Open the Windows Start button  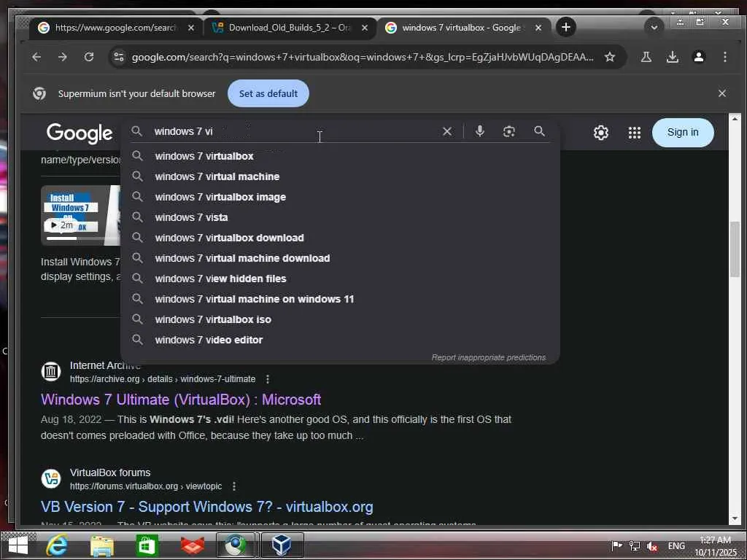(x=18, y=545)
